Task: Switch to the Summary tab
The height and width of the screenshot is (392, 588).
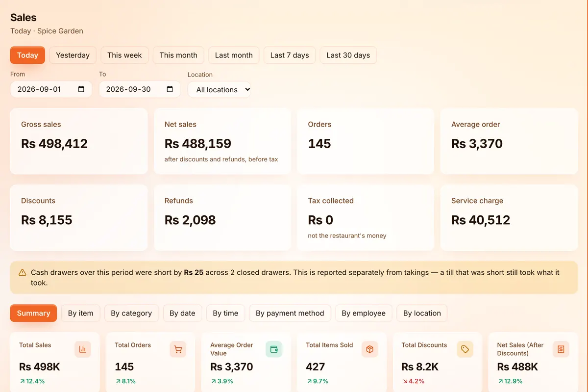Action: 33,313
